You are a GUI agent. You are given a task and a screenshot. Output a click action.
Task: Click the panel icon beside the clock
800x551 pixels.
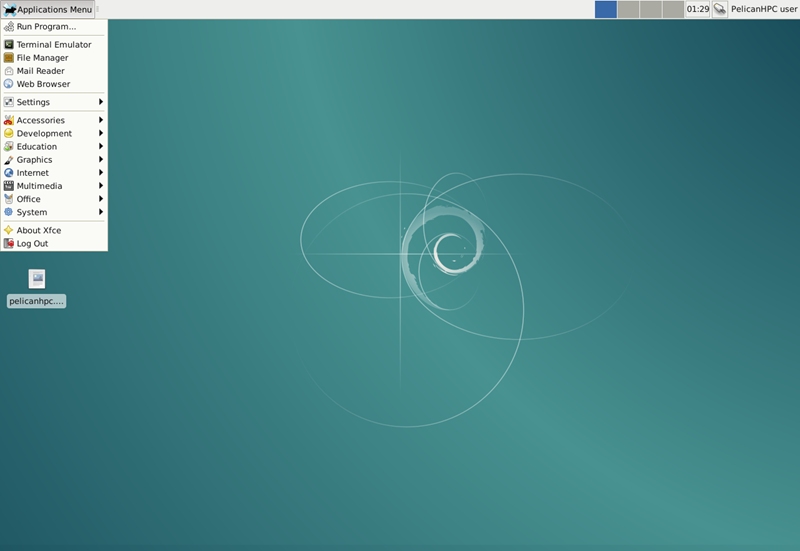719,9
